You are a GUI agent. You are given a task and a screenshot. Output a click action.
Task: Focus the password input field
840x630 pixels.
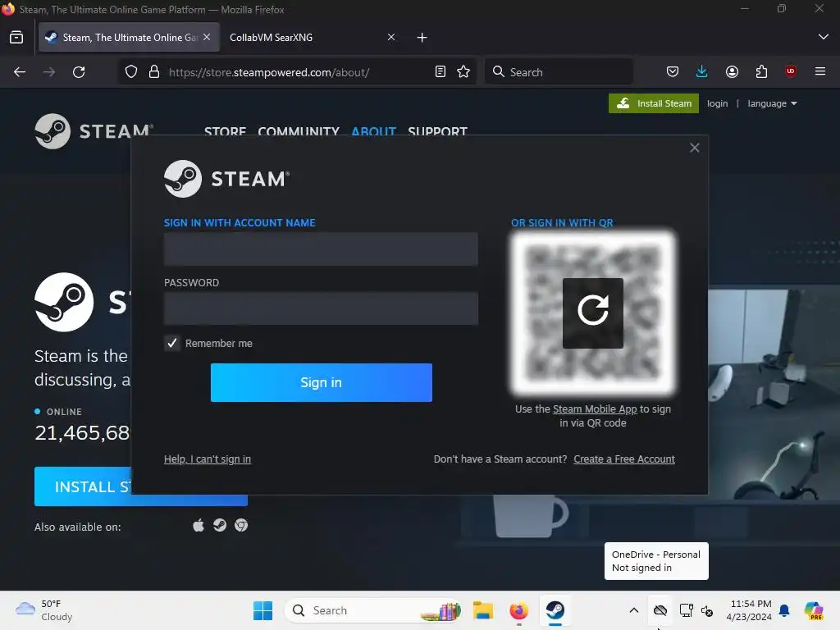pos(321,308)
